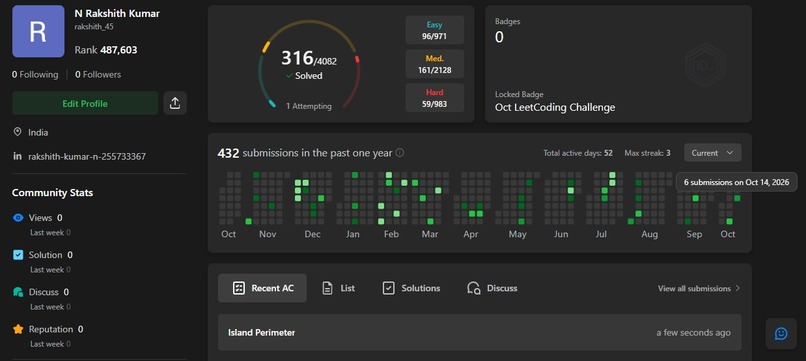This screenshot has width=806, height=361.
Task: Click the Badges count 0
Action: click(499, 37)
